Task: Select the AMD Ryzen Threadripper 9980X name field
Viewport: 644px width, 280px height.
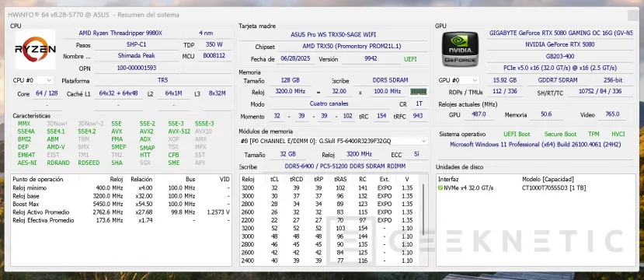Action: [x=120, y=33]
